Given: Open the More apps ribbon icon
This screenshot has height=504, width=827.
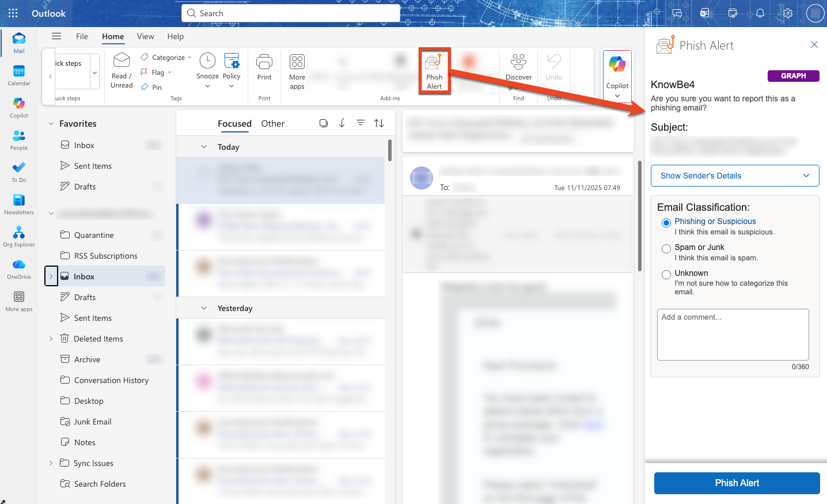Looking at the screenshot, I should click(297, 62).
